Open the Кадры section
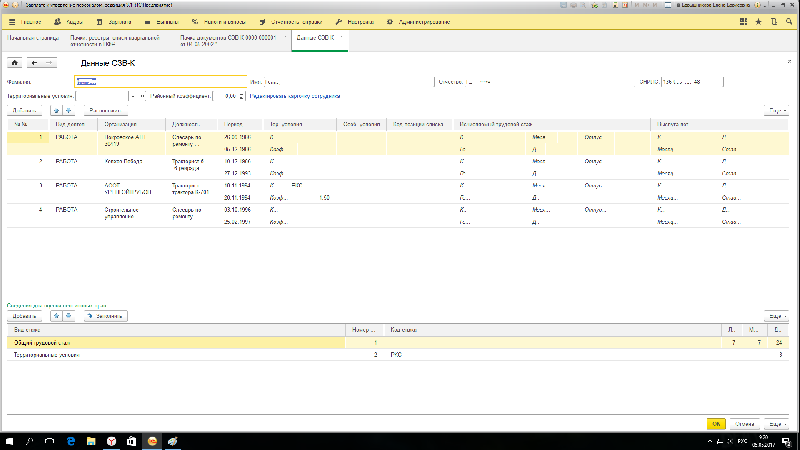This screenshot has height=450, width=800. pos(68,22)
